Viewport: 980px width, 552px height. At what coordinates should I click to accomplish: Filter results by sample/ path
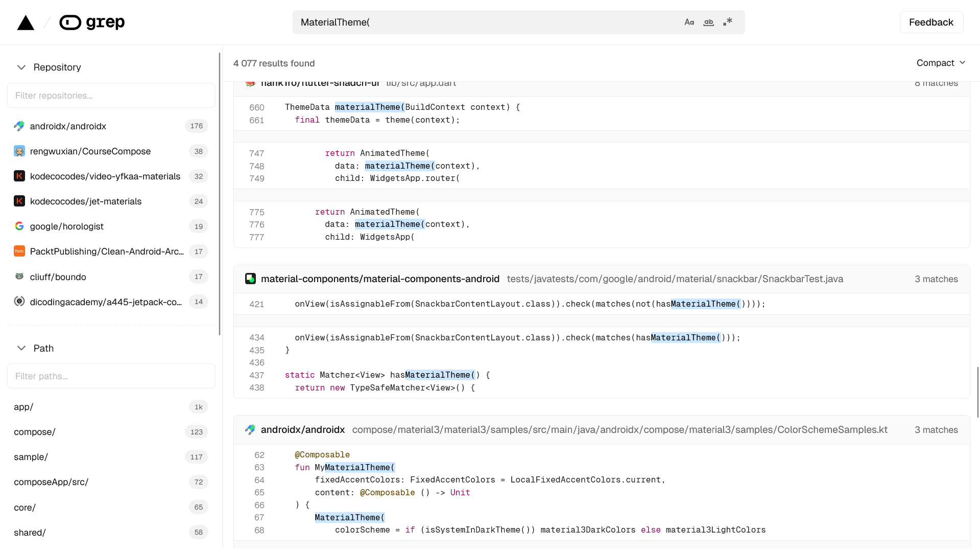111,457
